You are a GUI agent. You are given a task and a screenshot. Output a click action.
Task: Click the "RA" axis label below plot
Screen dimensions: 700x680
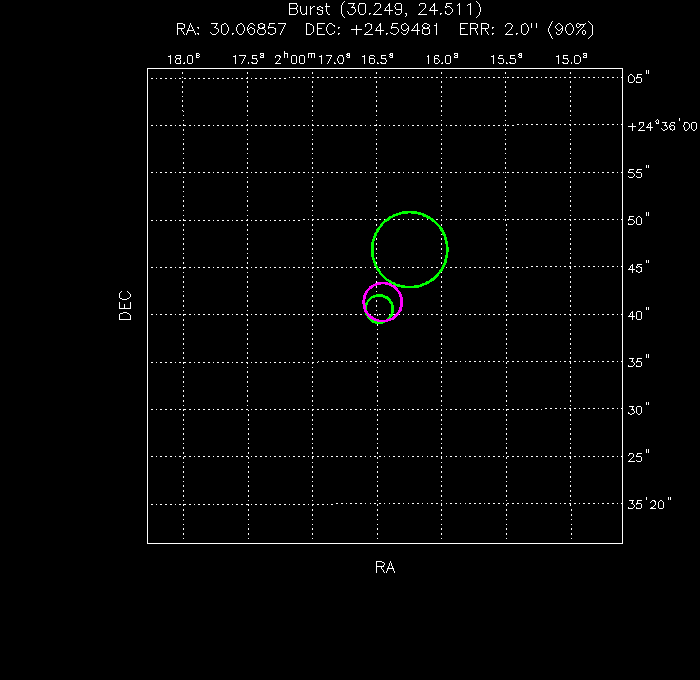tap(385, 567)
